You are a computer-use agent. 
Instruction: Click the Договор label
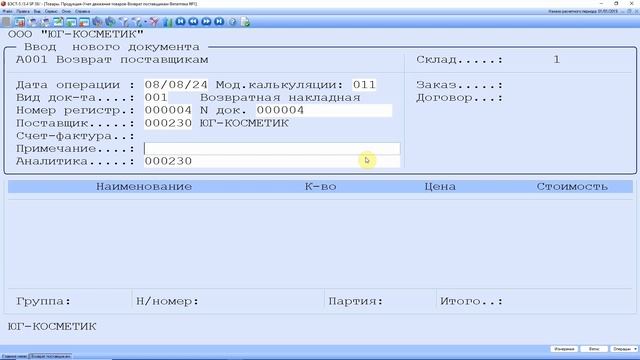pos(460,98)
